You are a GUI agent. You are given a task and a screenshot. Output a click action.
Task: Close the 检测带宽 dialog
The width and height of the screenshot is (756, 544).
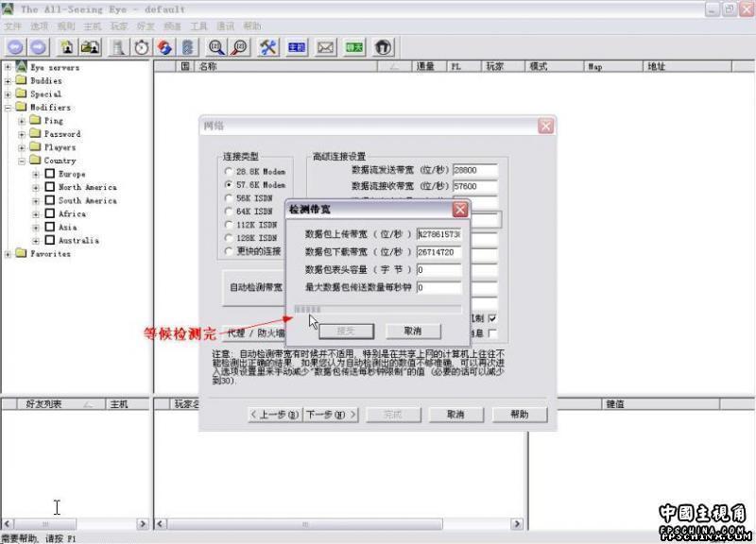[x=460, y=210]
